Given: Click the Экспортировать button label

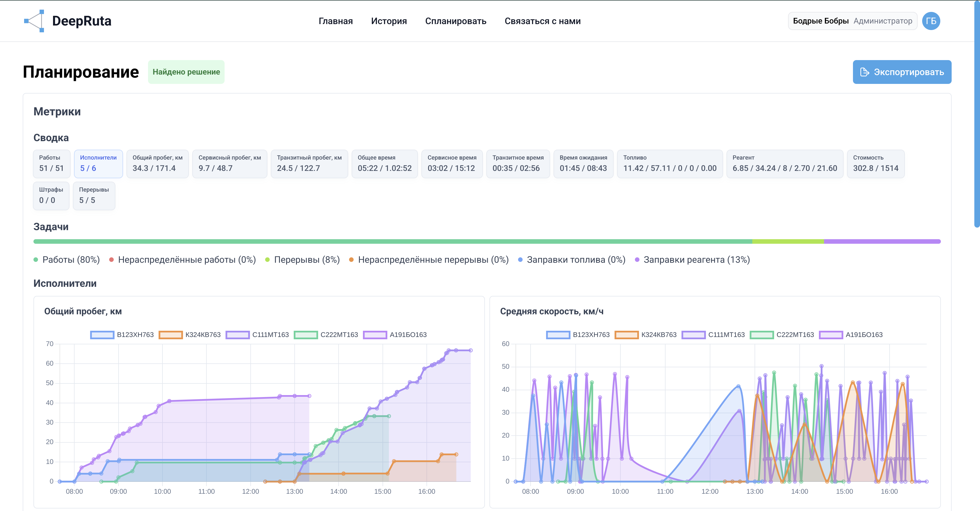Looking at the screenshot, I should [x=909, y=72].
